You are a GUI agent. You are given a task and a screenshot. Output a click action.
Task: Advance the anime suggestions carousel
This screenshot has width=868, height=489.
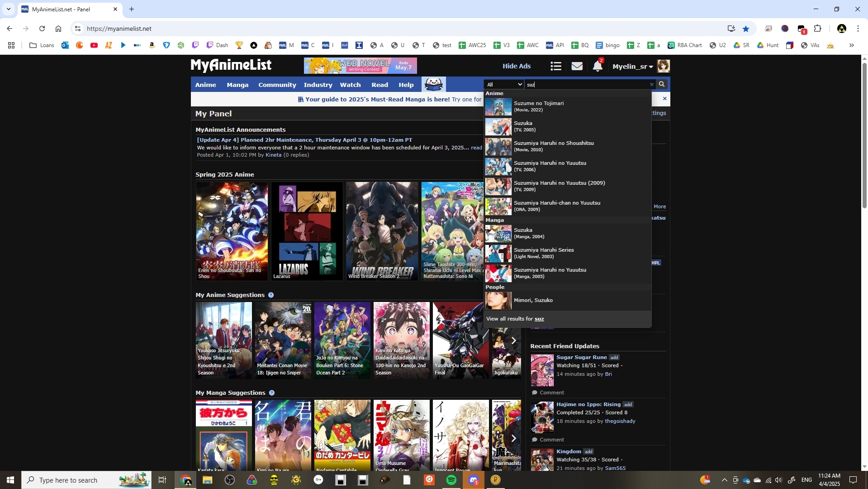coord(513,340)
